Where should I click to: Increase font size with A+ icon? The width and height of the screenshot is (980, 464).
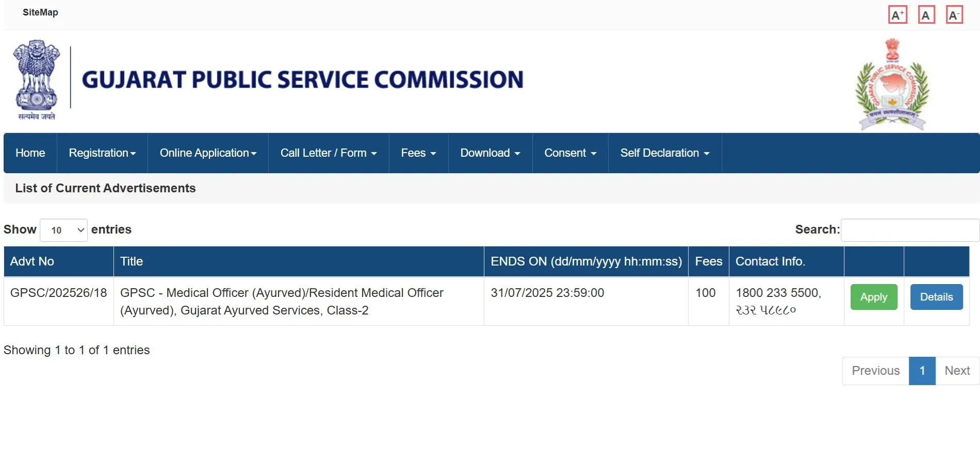[x=897, y=14]
